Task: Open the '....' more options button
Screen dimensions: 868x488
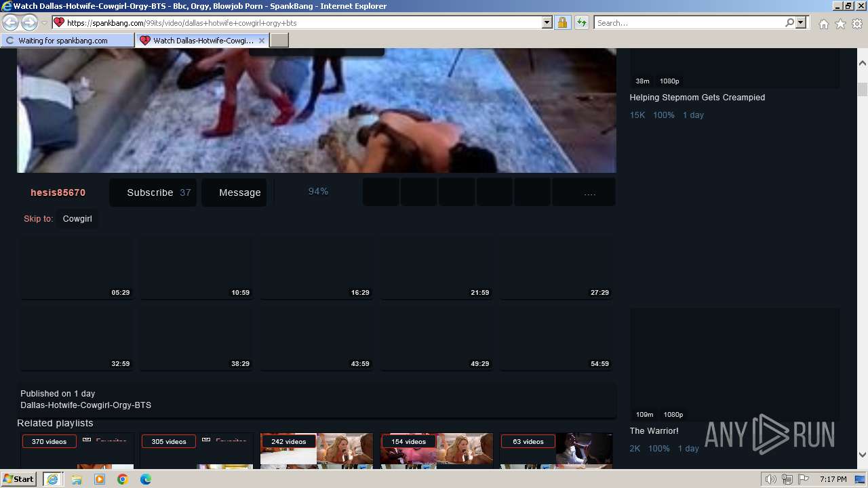Action: pos(585,192)
